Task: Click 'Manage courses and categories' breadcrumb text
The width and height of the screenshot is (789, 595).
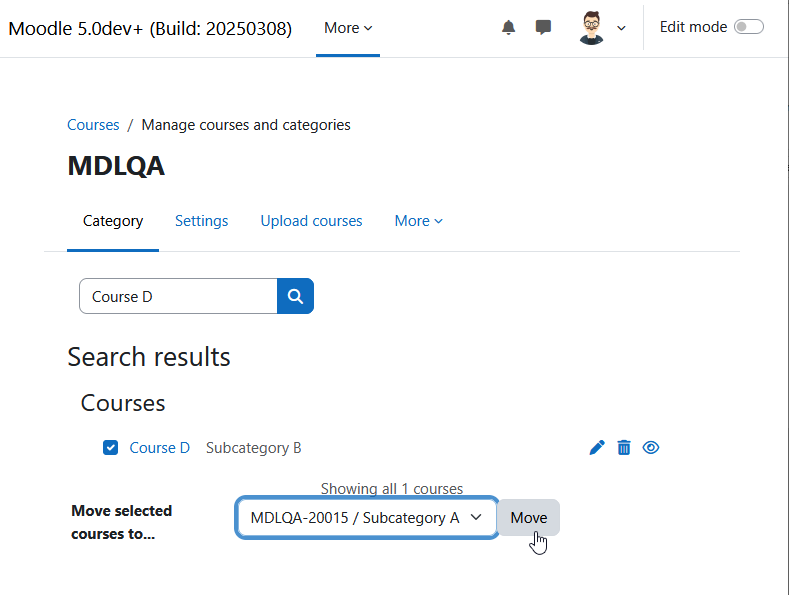Action: pos(246,125)
